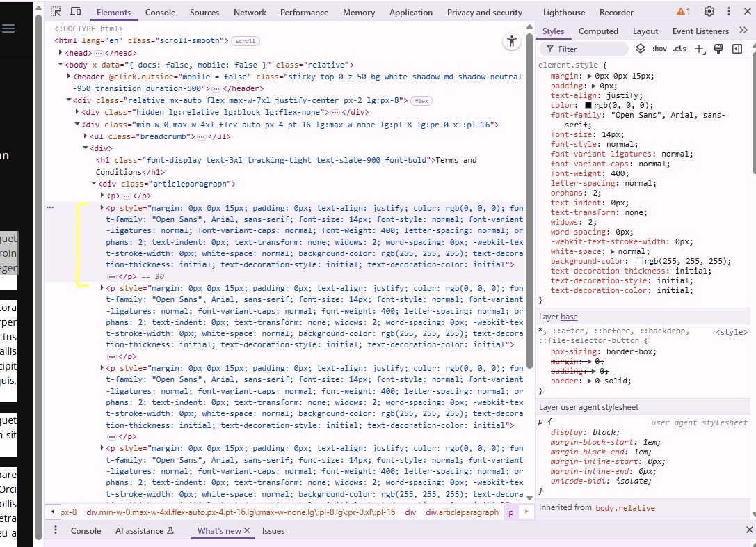Open the Network tab
Image resolution: width=756 pixels, height=547 pixels.
pyautogui.click(x=250, y=12)
